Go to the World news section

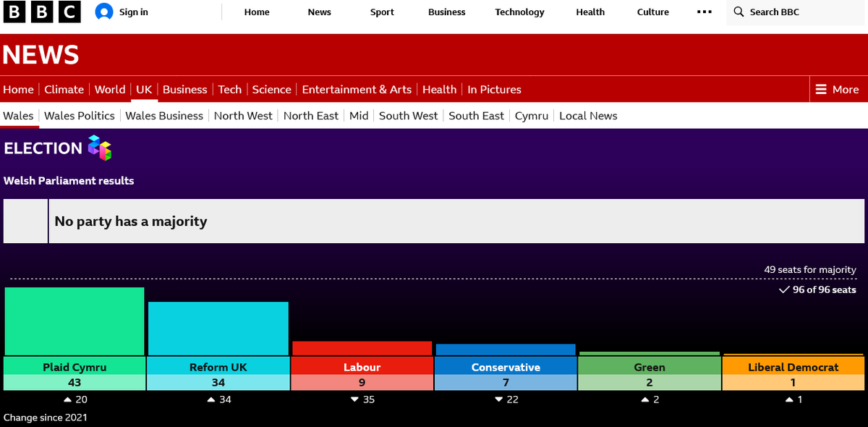(x=110, y=90)
